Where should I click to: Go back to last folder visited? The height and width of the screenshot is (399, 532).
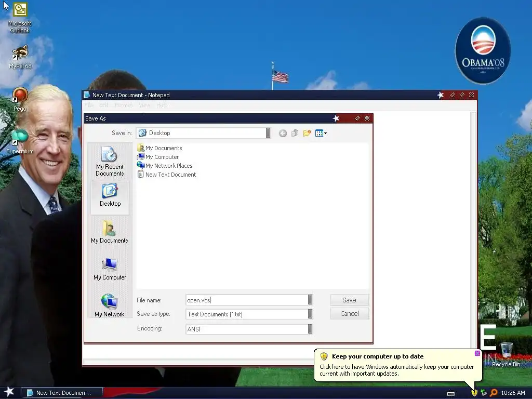(x=283, y=134)
